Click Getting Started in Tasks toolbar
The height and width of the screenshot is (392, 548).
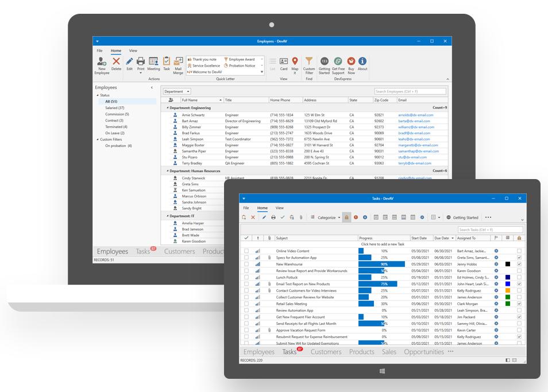click(462, 218)
